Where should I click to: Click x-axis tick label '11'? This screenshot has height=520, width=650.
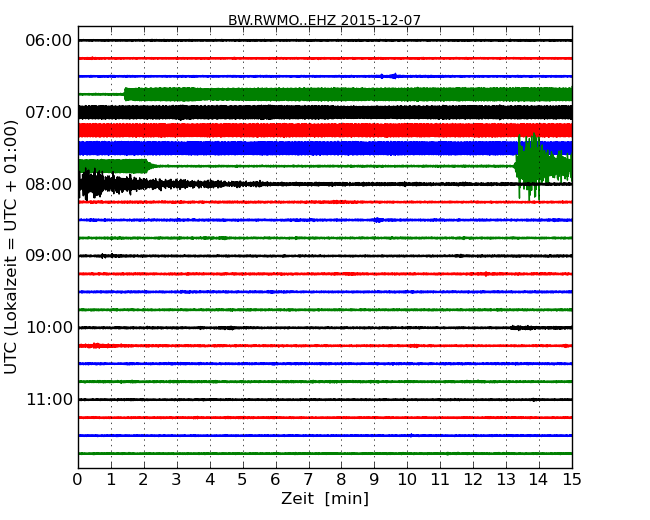440,480
